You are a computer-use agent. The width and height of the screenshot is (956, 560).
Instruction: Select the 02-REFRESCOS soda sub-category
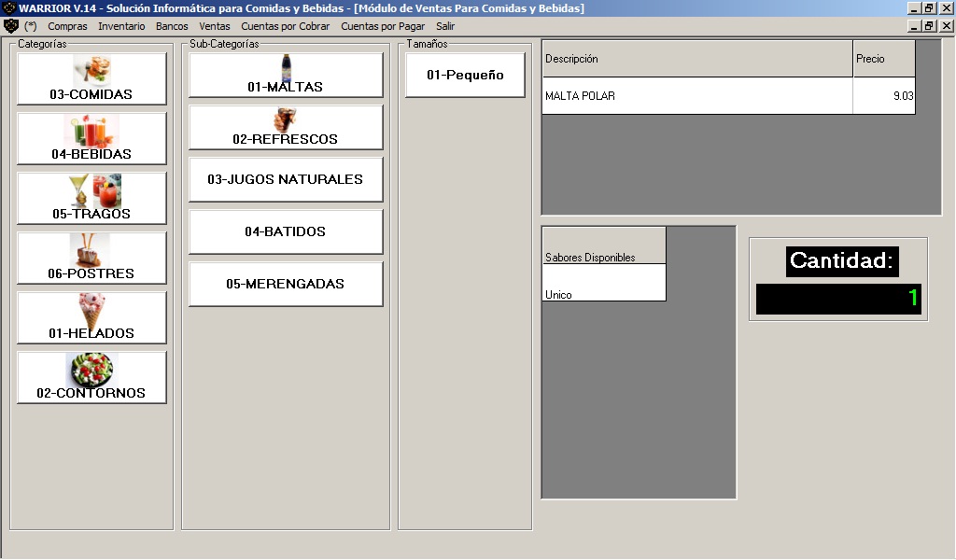coord(286,127)
